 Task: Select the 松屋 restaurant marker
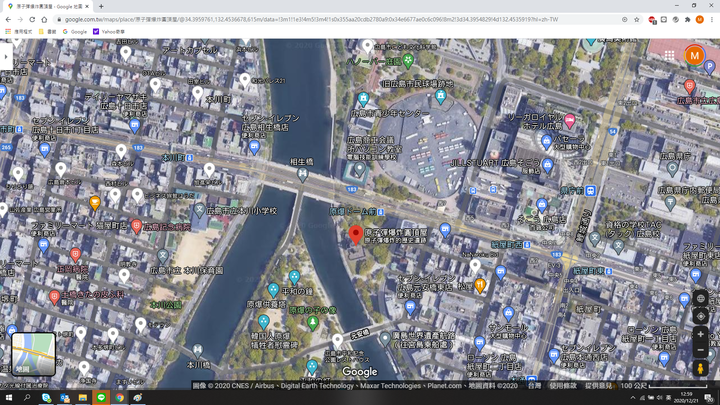[480, 285]
